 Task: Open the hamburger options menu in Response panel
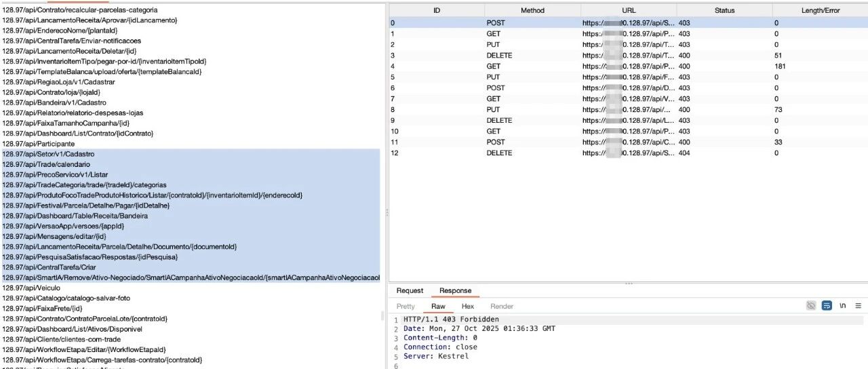point(859,306)
